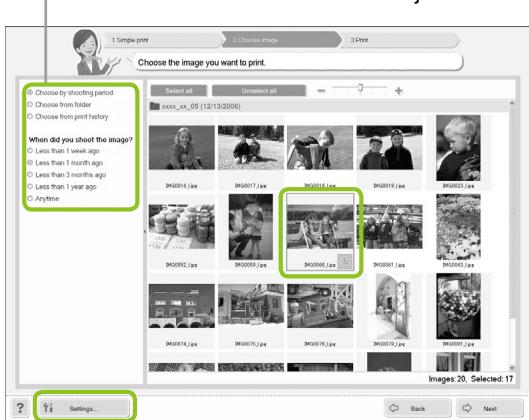Click the folder icon beside xxxx_xx_05
Image resolution: width=529 pixels, height=420 pixels.
[155, 106]
